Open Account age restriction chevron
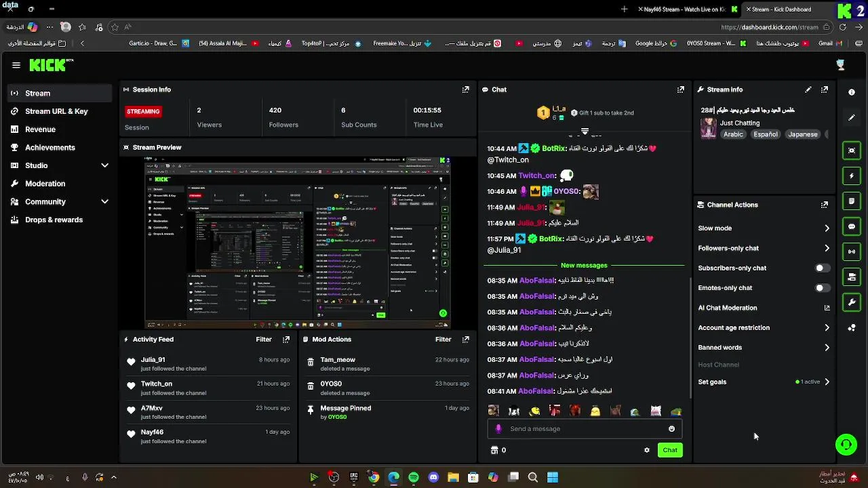This screenshot has height=488, width=868. pos(827,328)
